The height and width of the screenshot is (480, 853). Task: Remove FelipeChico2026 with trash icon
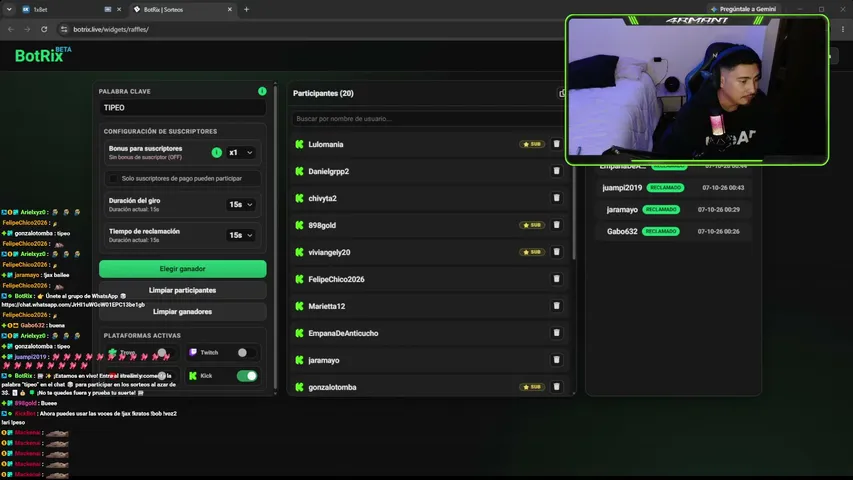[x=556, y=279]
